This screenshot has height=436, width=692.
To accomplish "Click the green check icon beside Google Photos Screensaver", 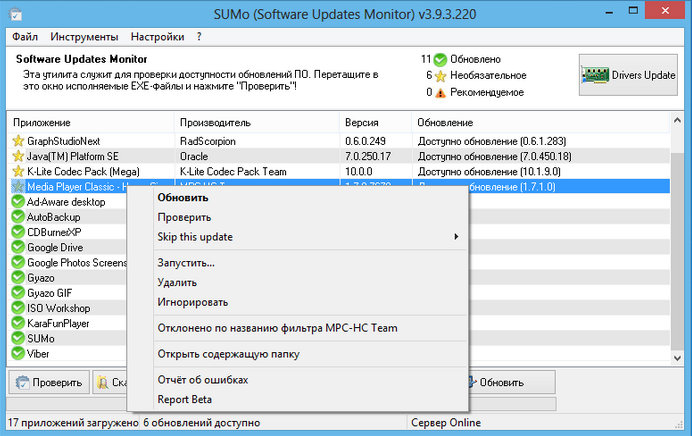I will point(18,262).
